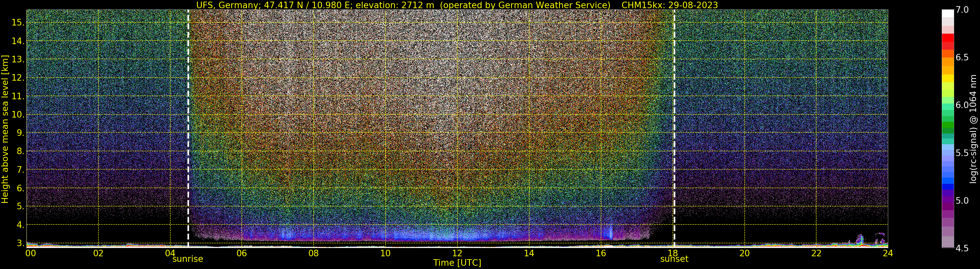Click the colorbar value '6.5'

962,57
